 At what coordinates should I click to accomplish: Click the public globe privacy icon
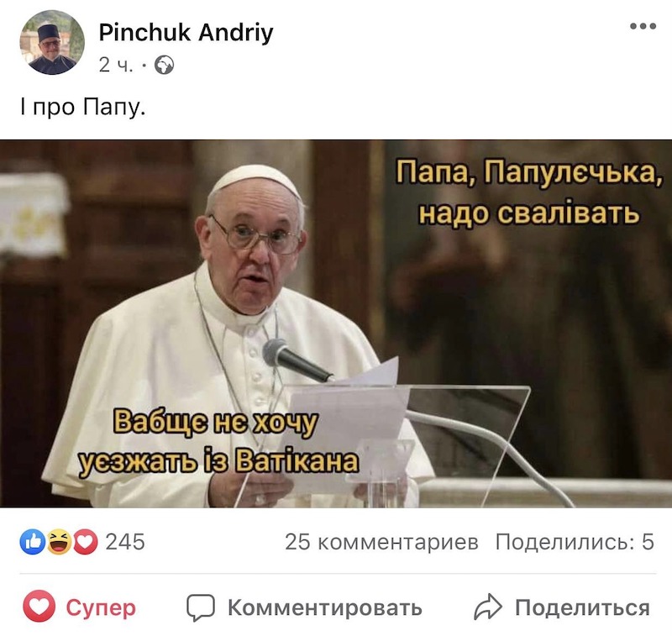click(164, 66)
